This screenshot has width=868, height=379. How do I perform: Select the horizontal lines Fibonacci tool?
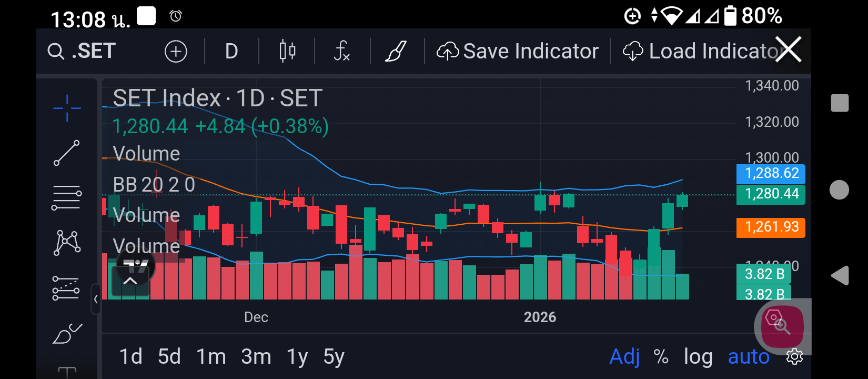67,198
